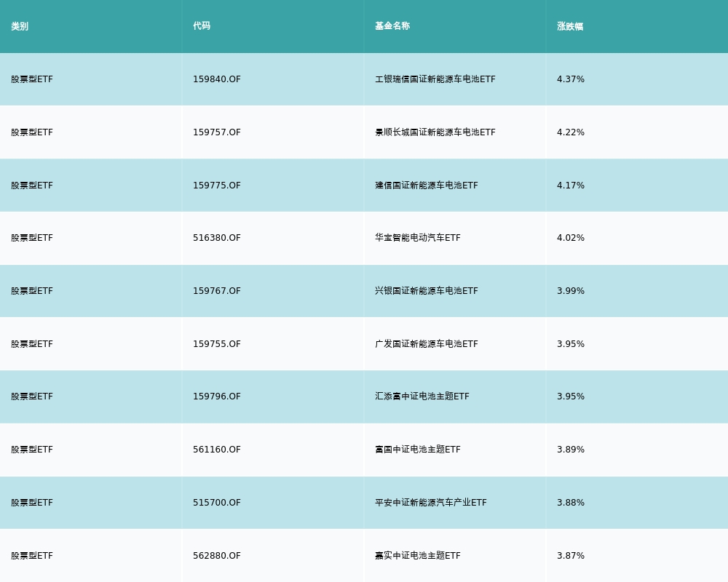Open 工银瑞信国证新能源车电池ETF fund name

click(x=435, y=79)
